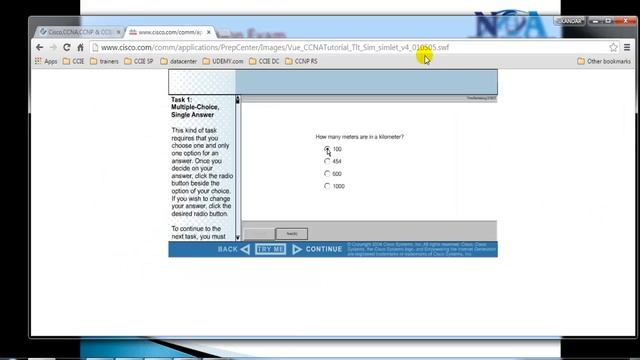Open the datacenter bookmarks folder
This screenshot has width=640, height=360.
coord(179,61)
